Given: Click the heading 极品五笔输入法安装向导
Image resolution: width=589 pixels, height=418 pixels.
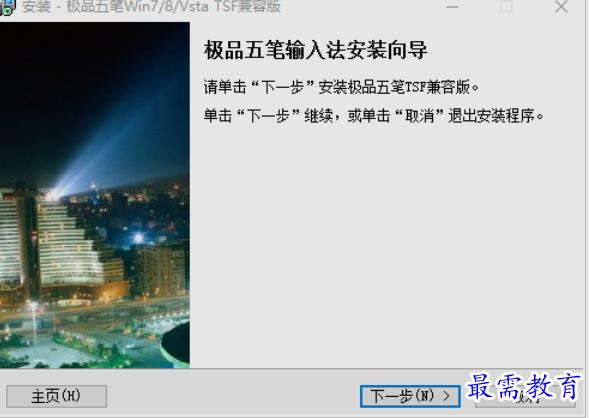Looking at the screenshot, I should [x=316, y=50].
